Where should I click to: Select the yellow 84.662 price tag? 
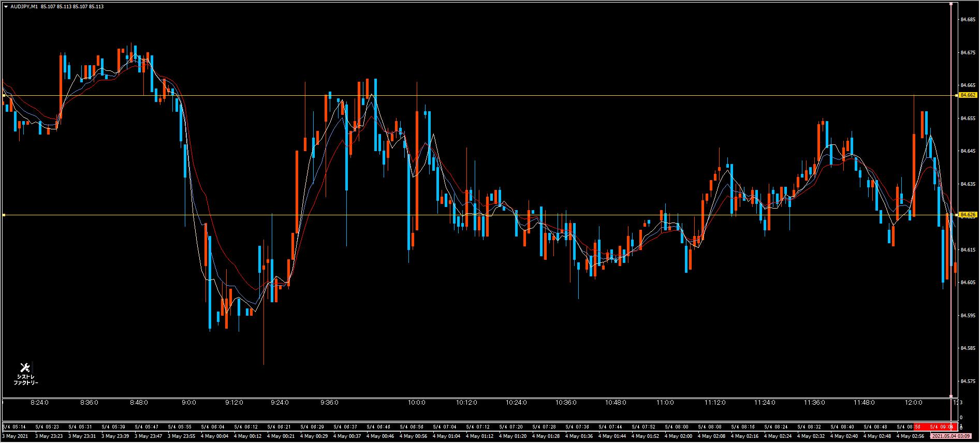968,95
